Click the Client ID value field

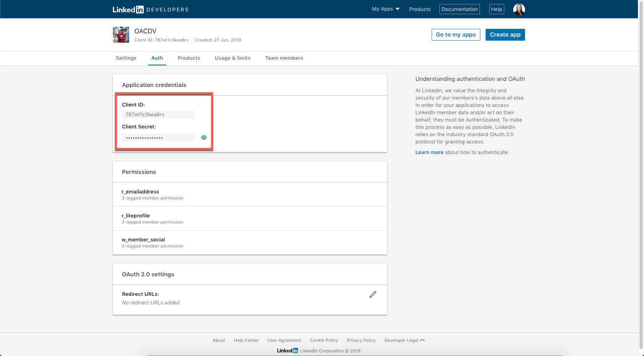coord(158,115)
